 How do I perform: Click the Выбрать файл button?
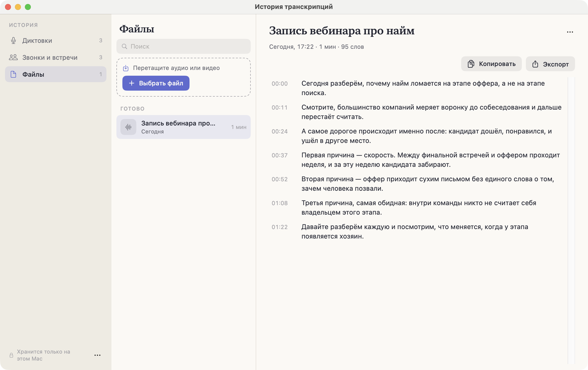tap(156, 83)
